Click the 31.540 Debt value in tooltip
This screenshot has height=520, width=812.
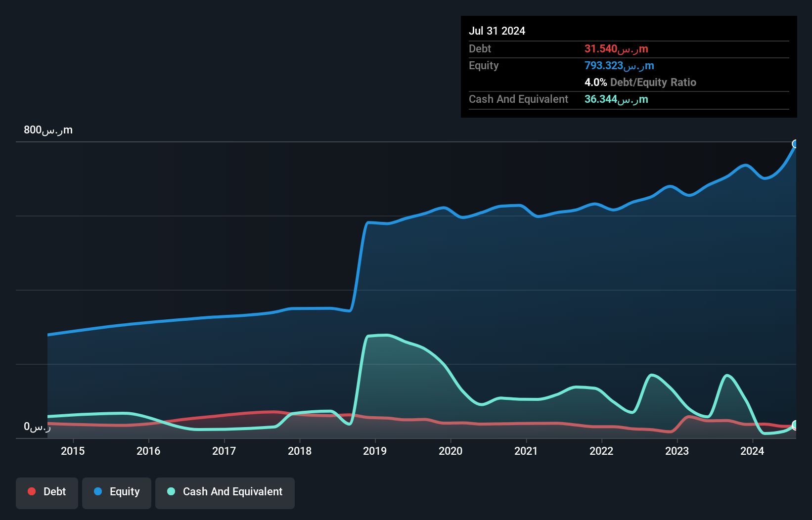click(616, 49)
